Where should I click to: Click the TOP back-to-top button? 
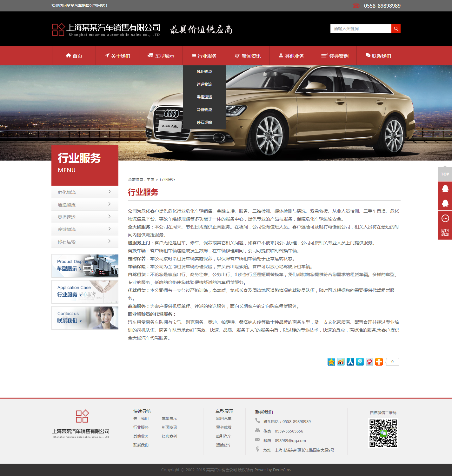click(x=445, y=174)
